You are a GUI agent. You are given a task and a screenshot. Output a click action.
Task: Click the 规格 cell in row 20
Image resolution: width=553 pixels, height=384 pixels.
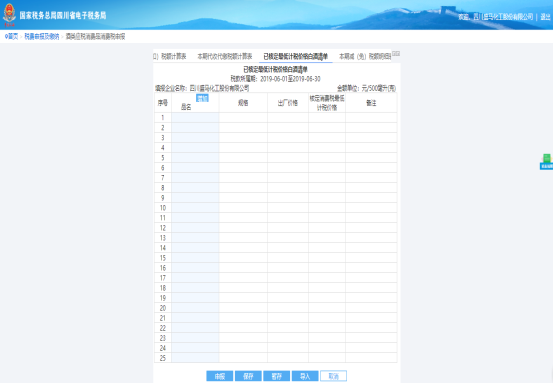[x=243, y=308]
